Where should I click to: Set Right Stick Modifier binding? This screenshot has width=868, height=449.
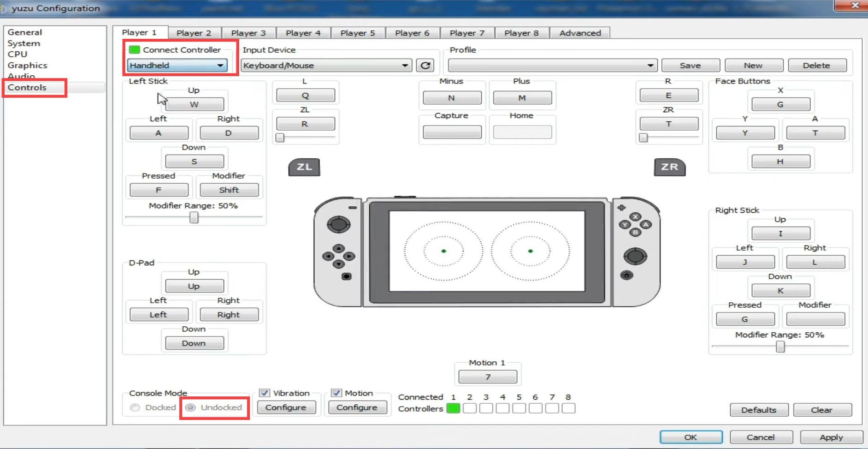tap(816, 319)
